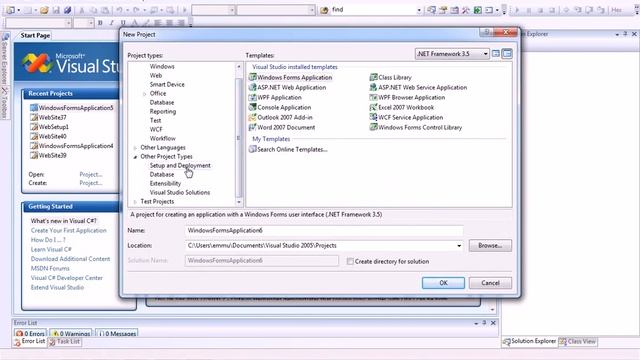The image size is (640, 360).
Task: Switch to Class View tab
Action: pos(578,341)
